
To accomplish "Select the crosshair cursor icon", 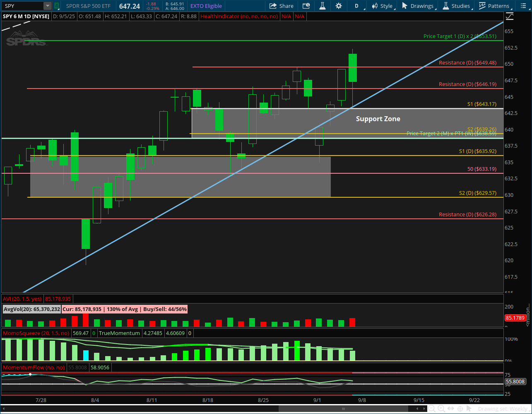I will [x=460, y=409].
